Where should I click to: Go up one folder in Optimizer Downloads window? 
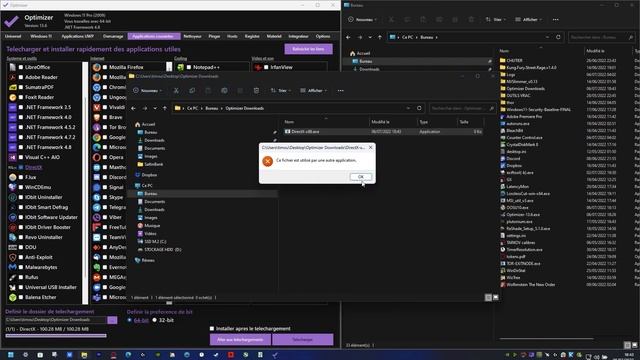pos(165,108)
